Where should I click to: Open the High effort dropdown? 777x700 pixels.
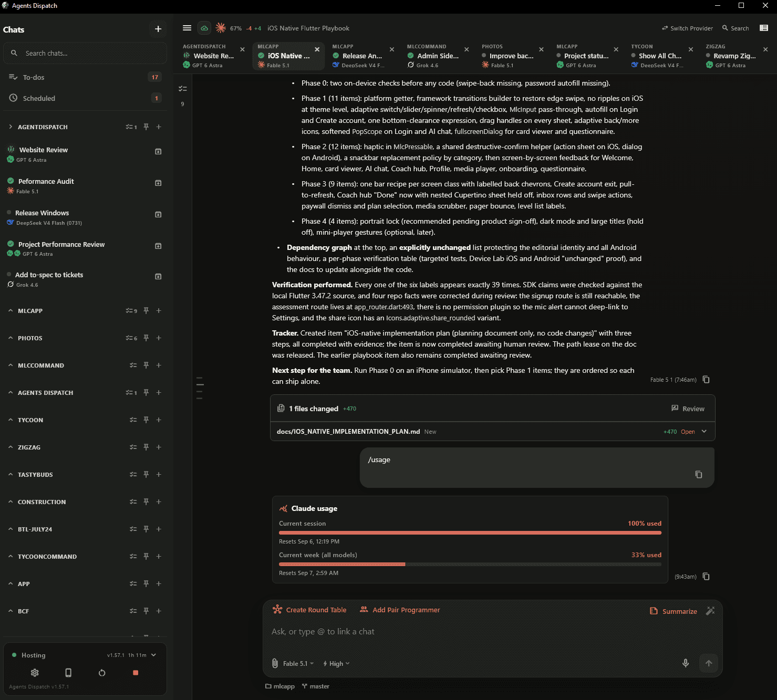point(336,664)
